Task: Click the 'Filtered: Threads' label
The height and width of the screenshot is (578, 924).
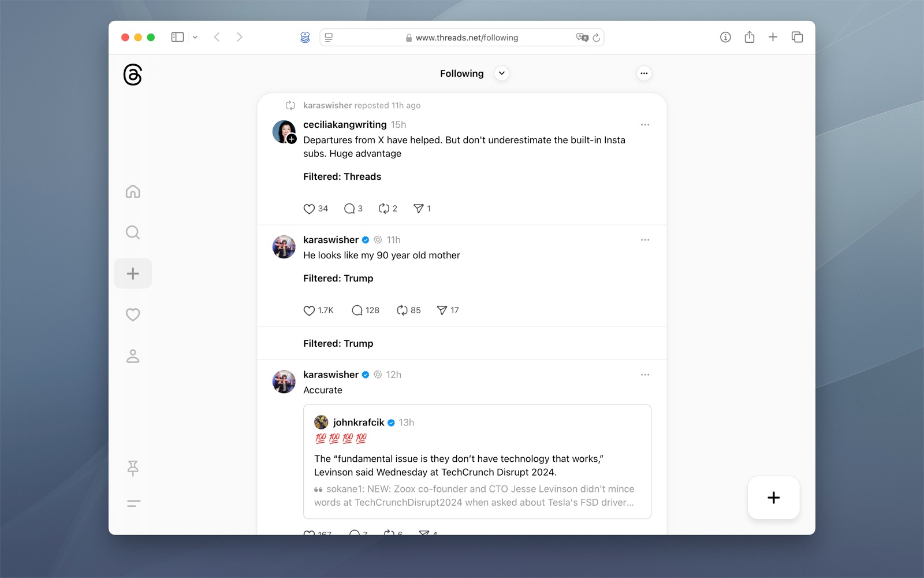Action: (342, 177)
